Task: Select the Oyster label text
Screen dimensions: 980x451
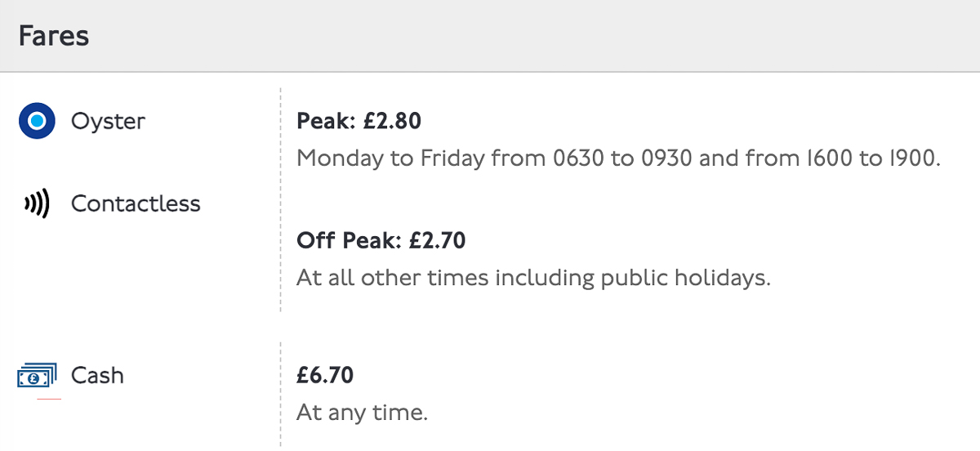Action: click(108, 122)
